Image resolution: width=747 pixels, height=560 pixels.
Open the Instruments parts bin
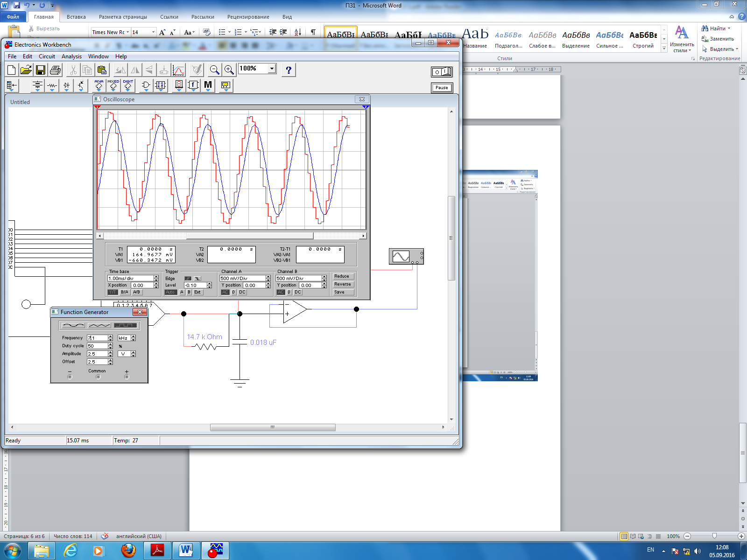pyautogui.click(x=226, y=85)
